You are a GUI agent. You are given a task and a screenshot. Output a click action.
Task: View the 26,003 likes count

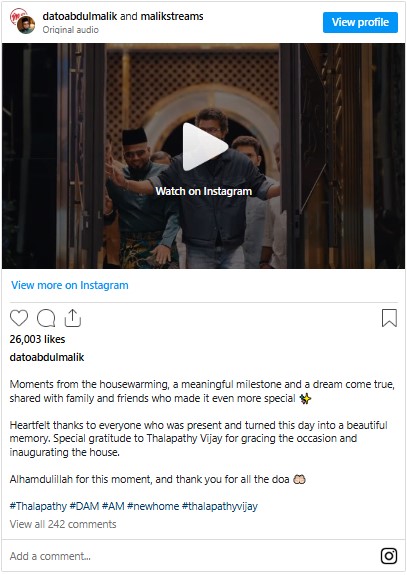pyautogui.click(x=37, y=339)
